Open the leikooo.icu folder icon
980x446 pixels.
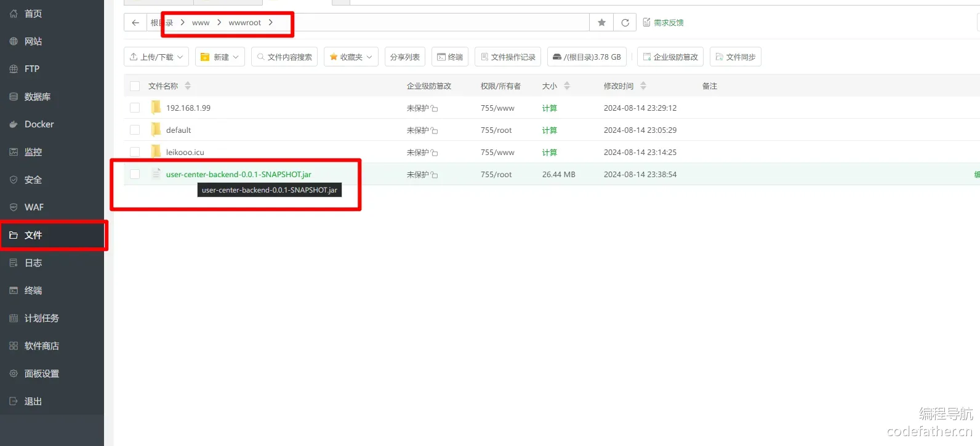pyautogui.click(x=156, y=152)
